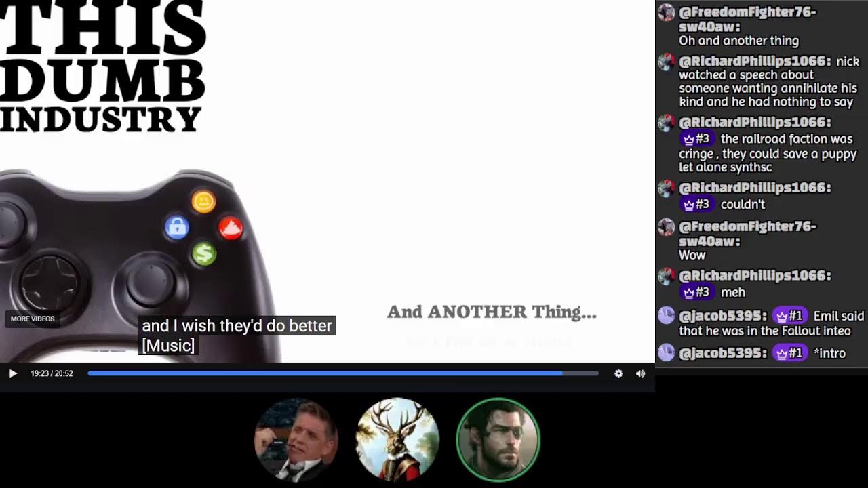868x488 pixels.
Task: Click the 19:23 / 20:52 time display
Action: pyautogui.click(x=52, y=373)
